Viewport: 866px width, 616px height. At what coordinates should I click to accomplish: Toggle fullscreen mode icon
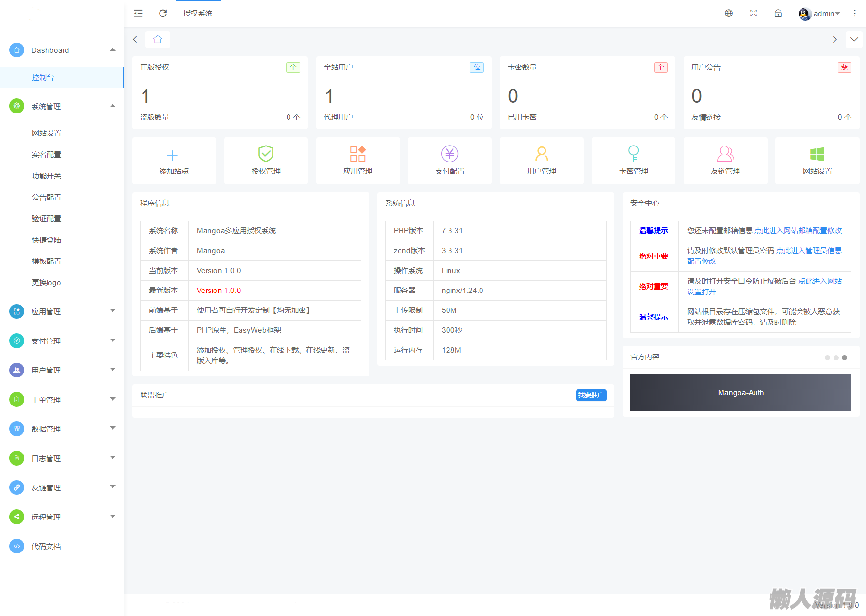(x=753, y=14)
